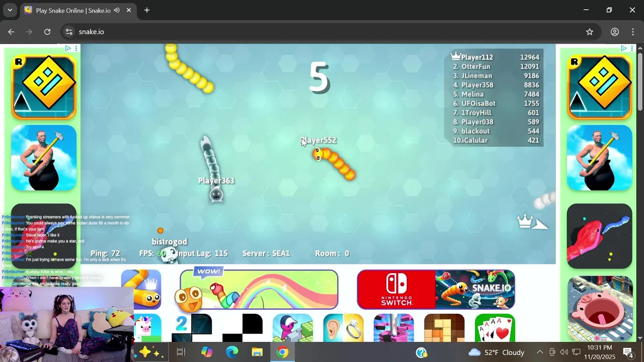Click the Getting Over It thumbnail in left ad
644x362 pixels.
pyautogui.click(x=44, y=158)
